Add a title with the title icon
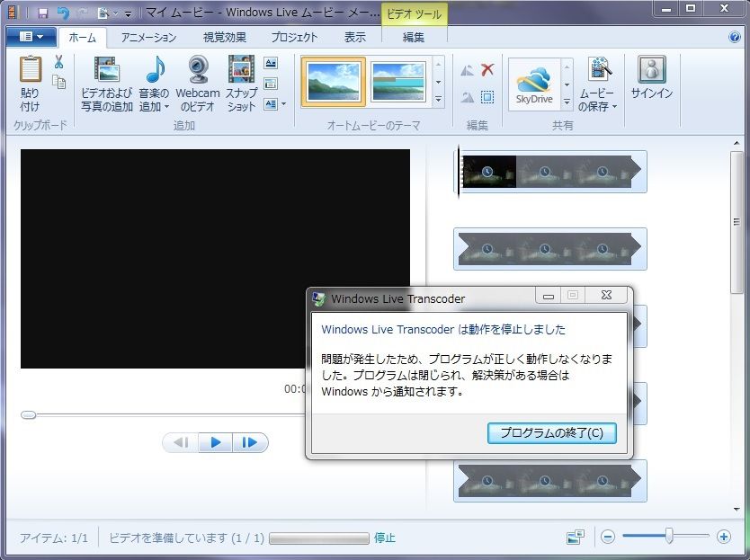750x560 pixels. 271,63
